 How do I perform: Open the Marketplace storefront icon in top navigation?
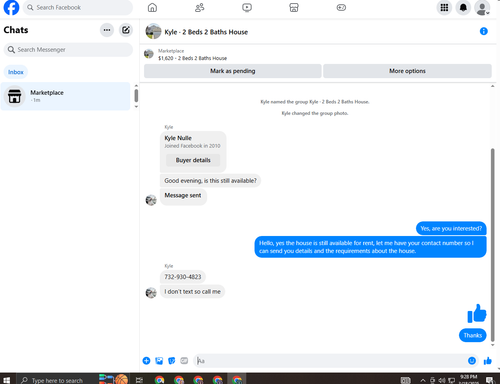tap(294, 7)
